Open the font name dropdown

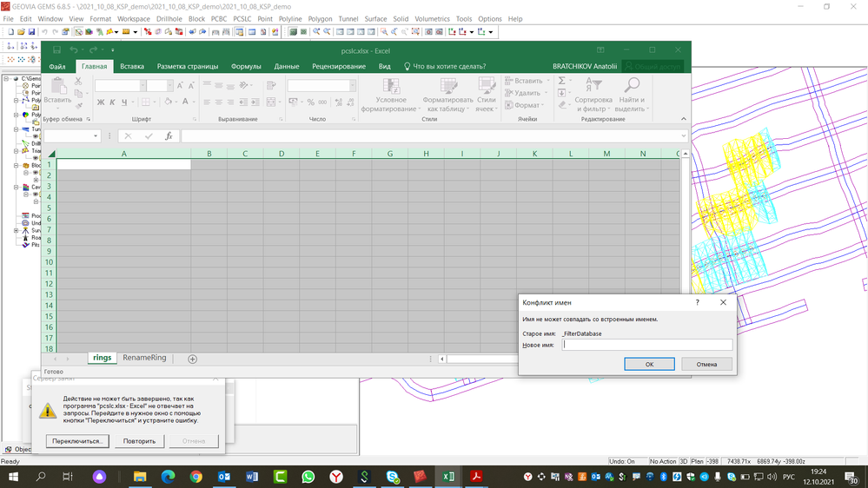[142, 86]
